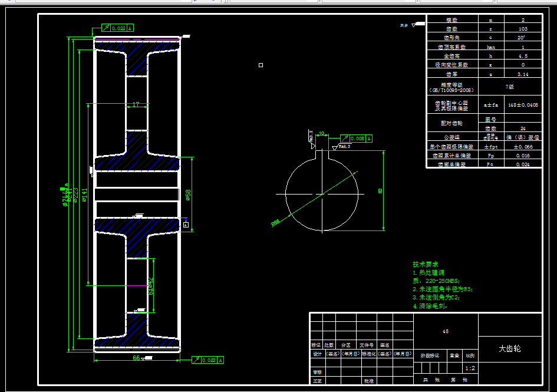Select the 齿距累计总偏差 label cell

point(452,155)
